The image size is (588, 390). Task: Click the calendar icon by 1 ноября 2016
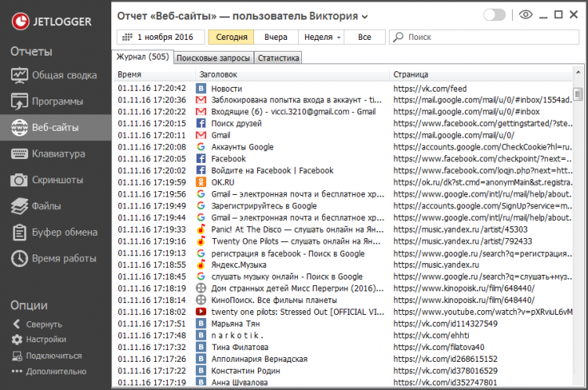pyautogui.click(x=128, y=37)
